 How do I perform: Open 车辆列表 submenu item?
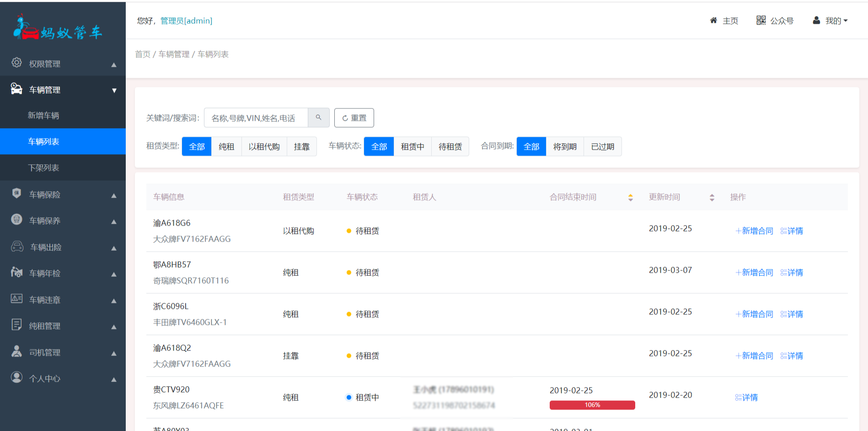(63, 141)
